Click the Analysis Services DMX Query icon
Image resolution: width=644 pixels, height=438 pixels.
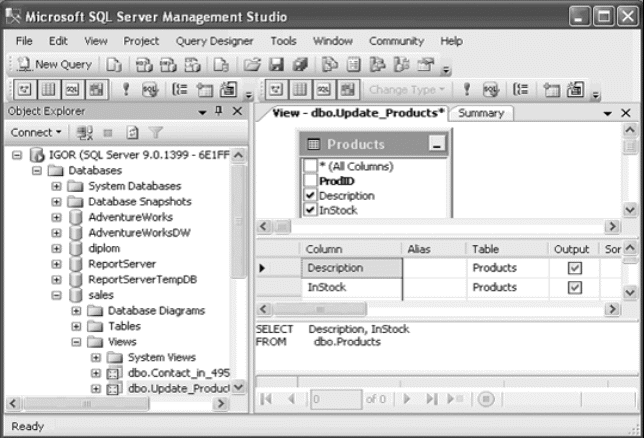coord(168,65)
